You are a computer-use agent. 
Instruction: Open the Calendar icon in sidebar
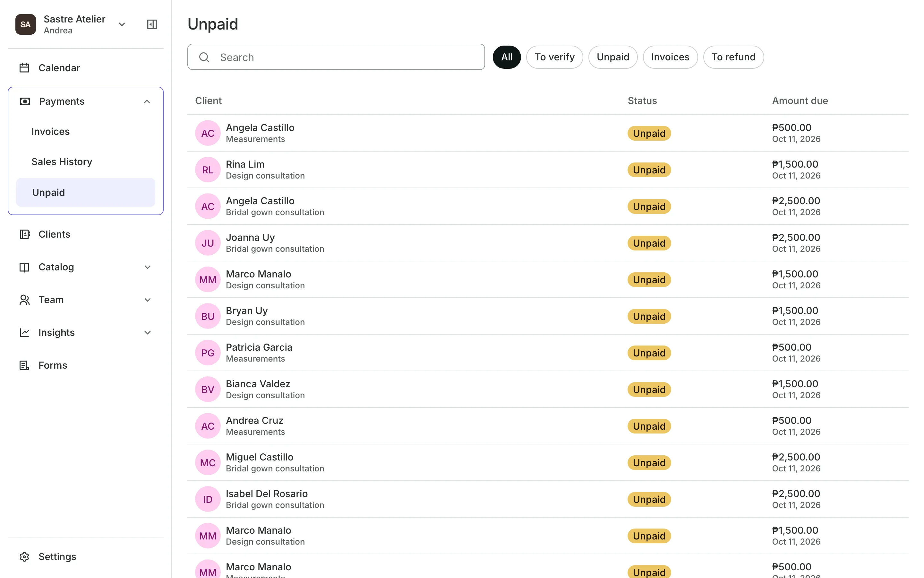click(x=24, y=68)
